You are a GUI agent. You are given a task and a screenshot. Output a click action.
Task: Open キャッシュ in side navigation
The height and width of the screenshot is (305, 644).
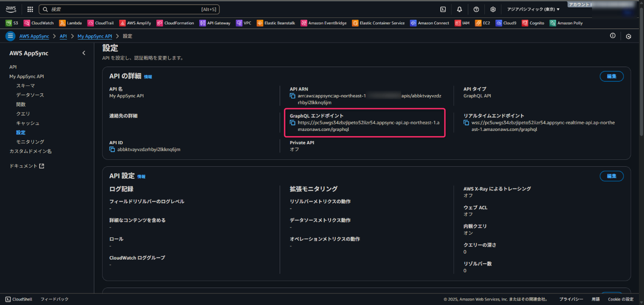(28, 124)
